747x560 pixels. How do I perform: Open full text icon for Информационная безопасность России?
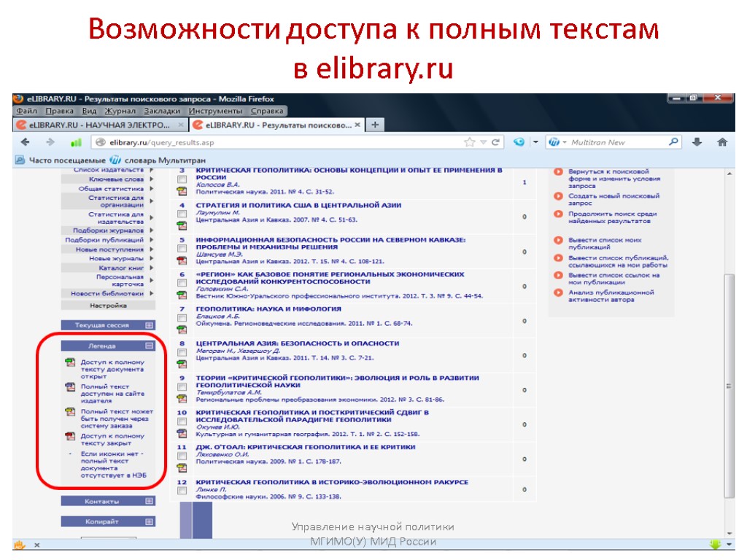[182, 260]
